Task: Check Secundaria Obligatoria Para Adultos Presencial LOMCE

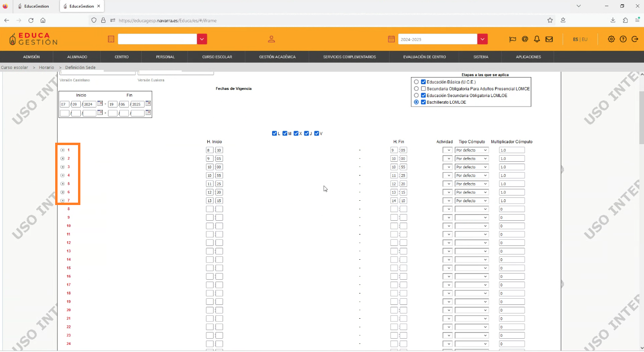Action: point(423,88)
